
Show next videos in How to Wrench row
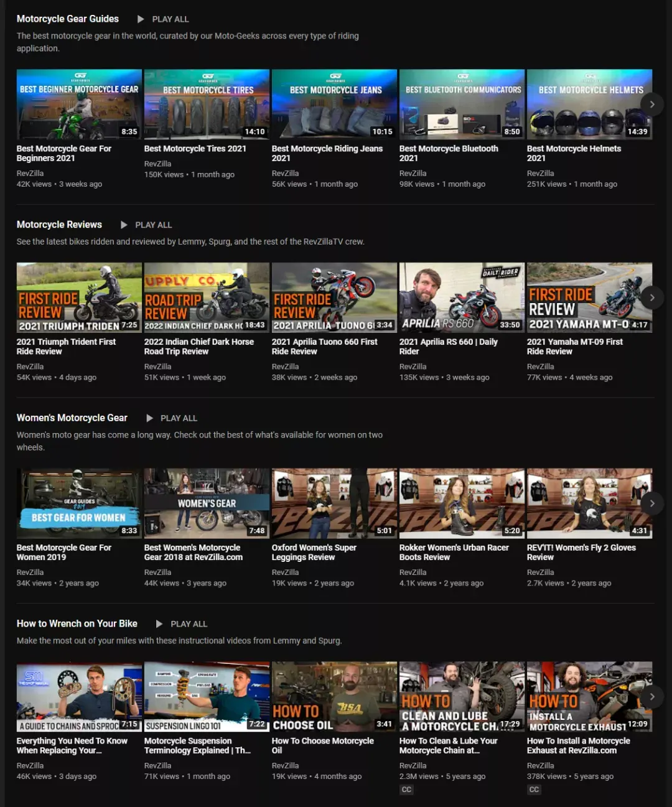[651, 697]
